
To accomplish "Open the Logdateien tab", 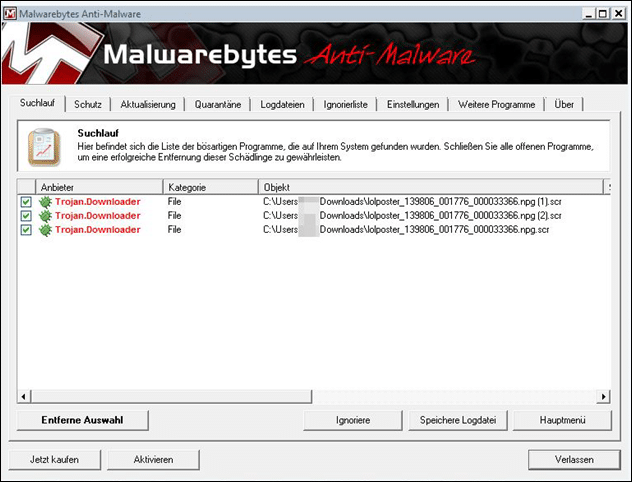I will point(282,104).
